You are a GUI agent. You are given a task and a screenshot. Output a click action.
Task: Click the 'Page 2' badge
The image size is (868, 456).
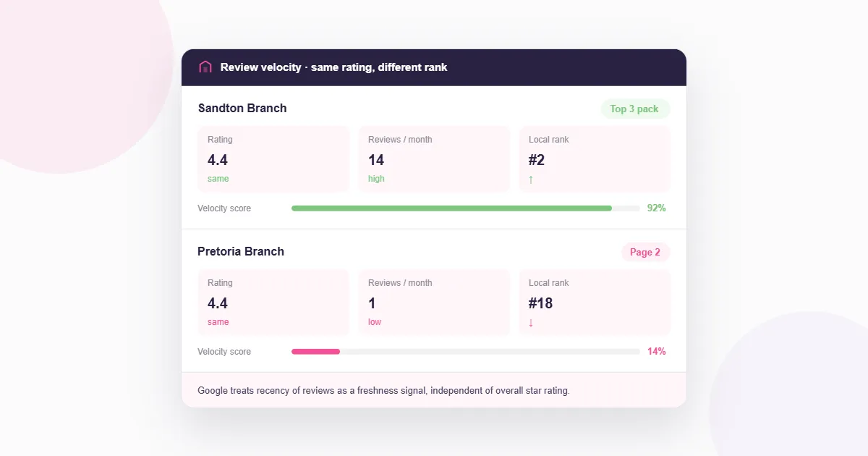(x=645, y=252)
